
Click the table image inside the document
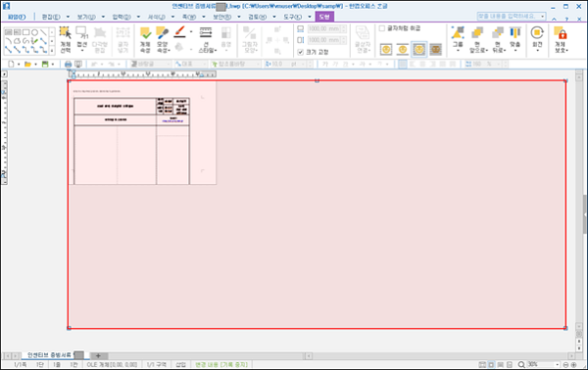[131, 141]
